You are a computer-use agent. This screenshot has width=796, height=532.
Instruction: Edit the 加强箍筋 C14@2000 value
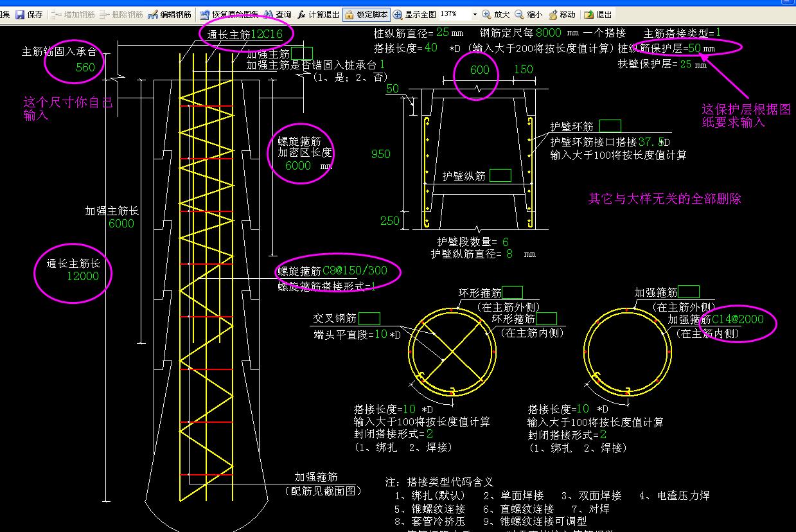(x=738, y=319)
